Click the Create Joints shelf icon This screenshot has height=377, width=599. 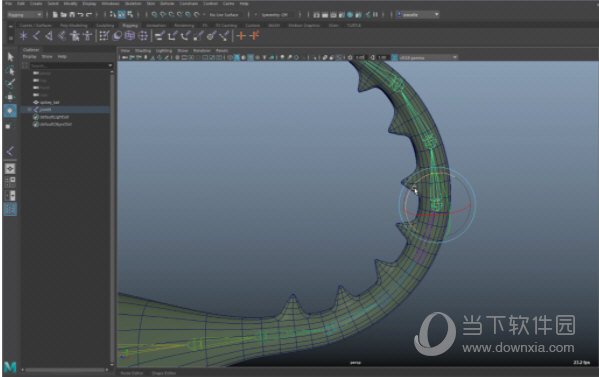(x=36, y=36)
